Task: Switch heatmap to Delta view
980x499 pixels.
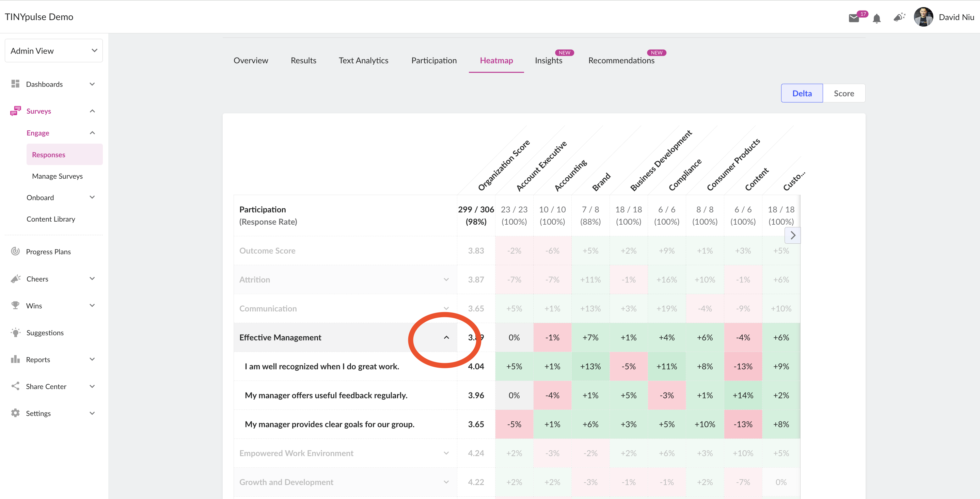Action: (x=802, y=93)
